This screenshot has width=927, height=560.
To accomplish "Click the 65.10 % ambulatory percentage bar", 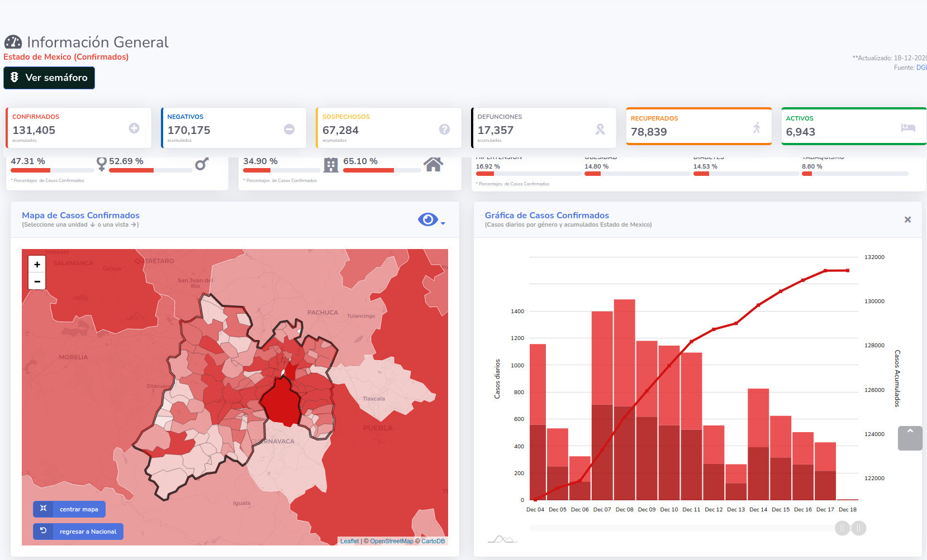I will pos(382,170).
